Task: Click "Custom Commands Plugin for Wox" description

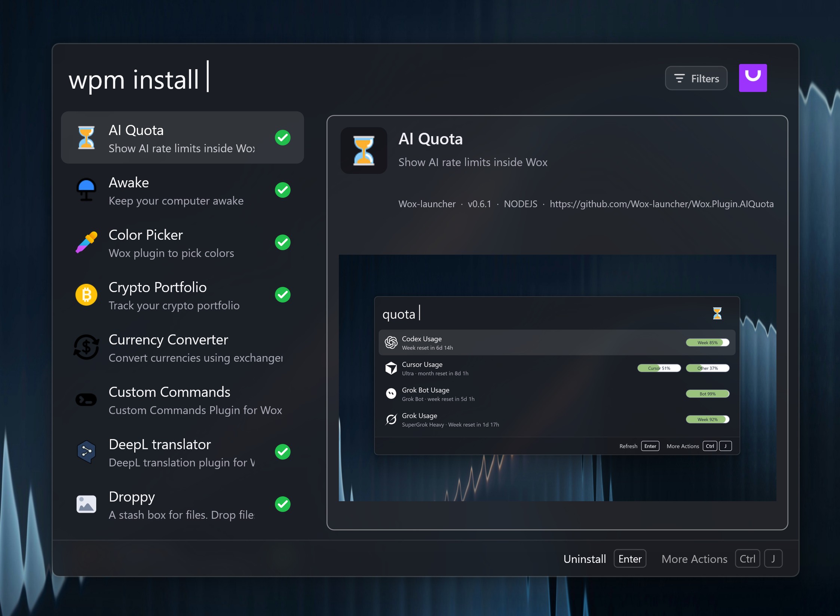Action: tap(195, 410)
